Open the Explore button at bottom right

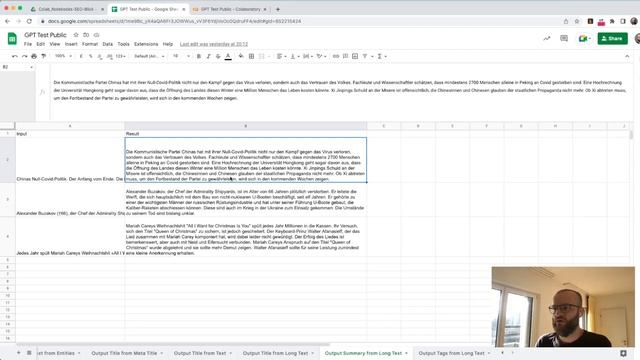(x=623, y=353)
